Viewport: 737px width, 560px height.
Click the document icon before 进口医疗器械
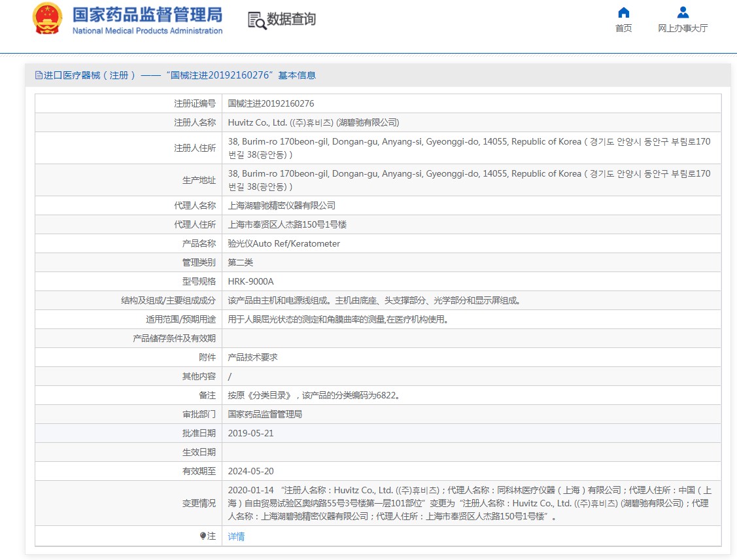[39, 75]
